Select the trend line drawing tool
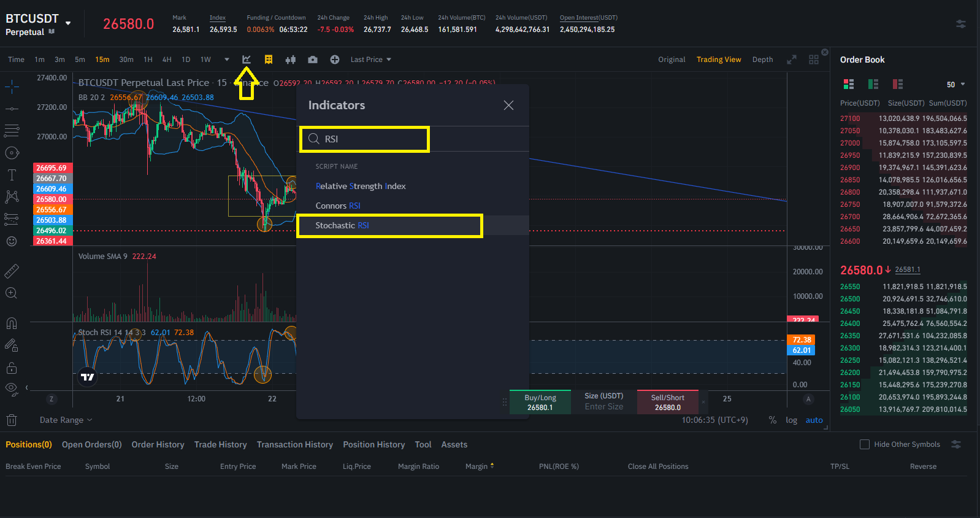 point(12,109)
